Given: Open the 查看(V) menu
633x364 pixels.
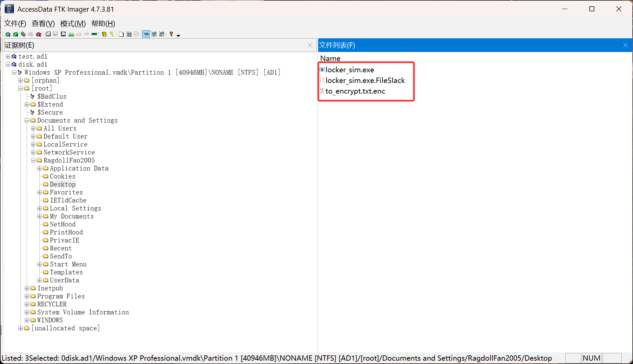Looking at the screenshot, I should tap(43, 24).
